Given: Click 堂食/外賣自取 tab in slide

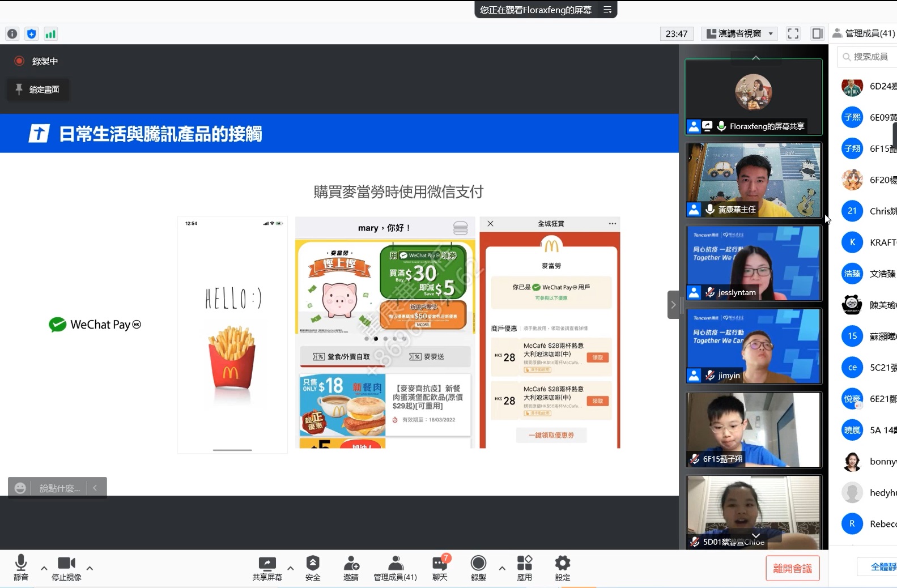Looking at the screenshot, I should click(341, 356).
